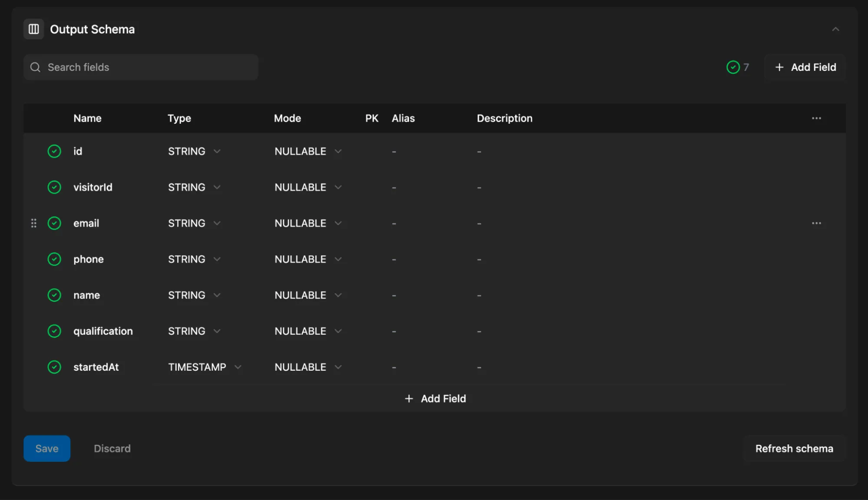Collapse the Output Schema panel
This screenshot has height=500, width=868.
(836, 29)
